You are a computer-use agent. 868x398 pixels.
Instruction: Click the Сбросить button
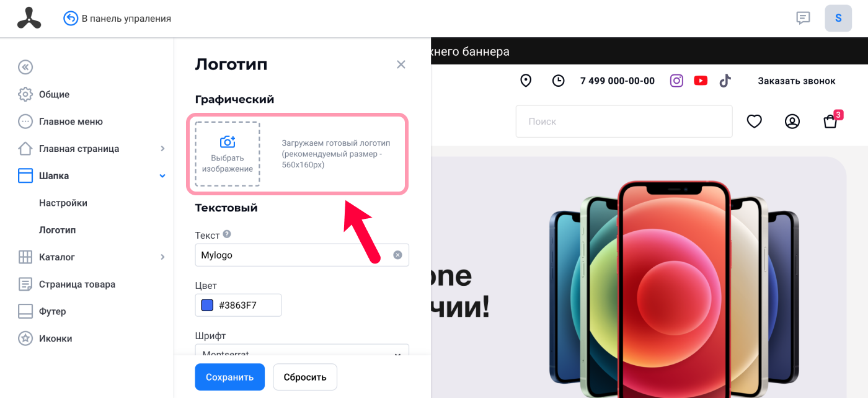click(x=305, y=377)
